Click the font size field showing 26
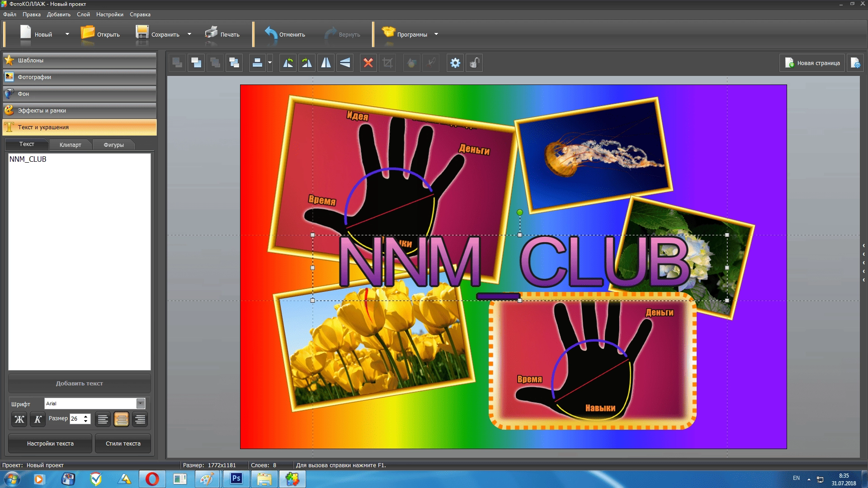Image resolution: width=868 pixels, height=488 pixels. point(76,419)
